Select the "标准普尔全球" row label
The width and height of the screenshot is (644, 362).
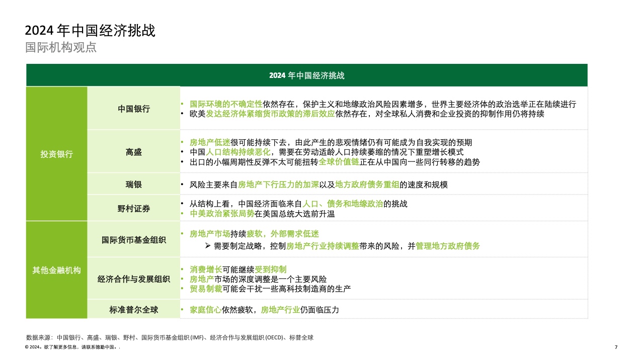(x=133, y=310)
